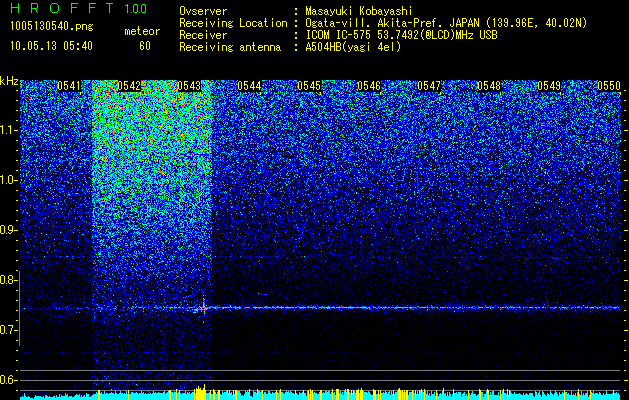Click the 0.7 frequency axis label

coord(9,330)
